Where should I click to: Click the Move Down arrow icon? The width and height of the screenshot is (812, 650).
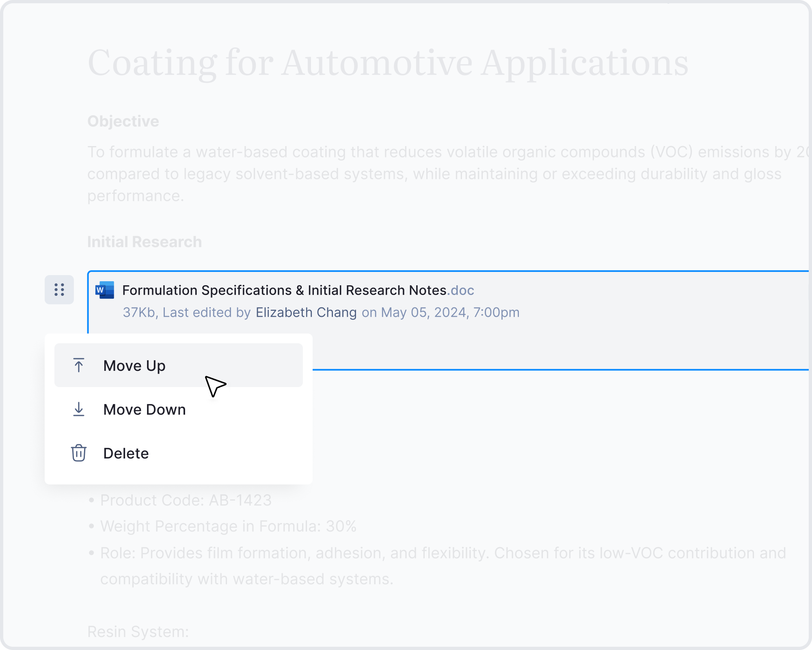point(79,409)
